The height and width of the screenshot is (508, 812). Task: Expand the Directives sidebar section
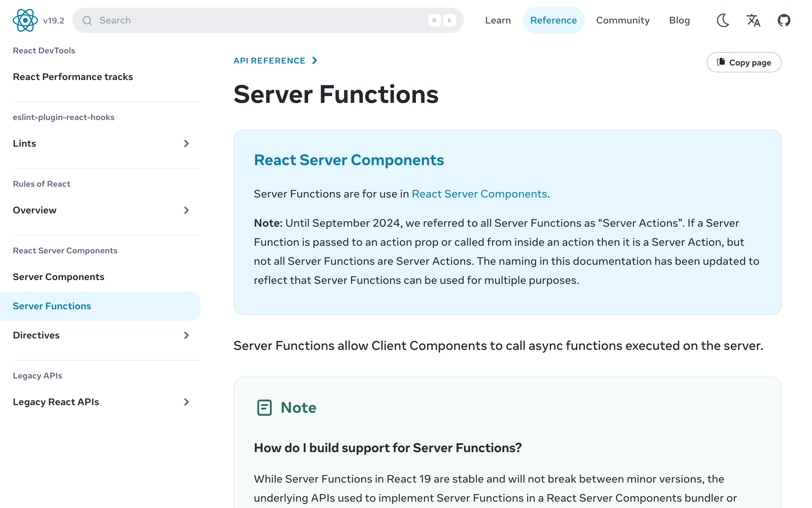point(101,335)
